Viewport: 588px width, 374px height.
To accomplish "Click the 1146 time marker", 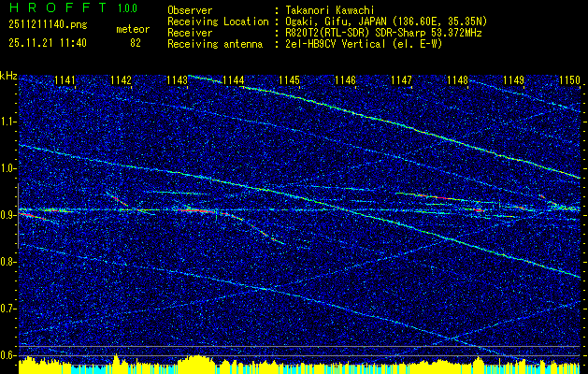I will [x=345, y=80].
